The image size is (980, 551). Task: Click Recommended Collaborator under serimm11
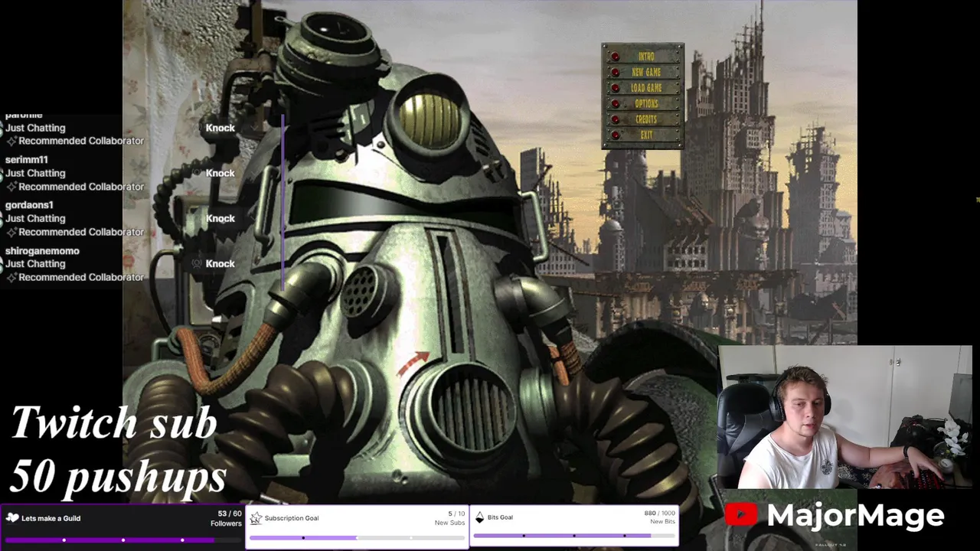81,187
